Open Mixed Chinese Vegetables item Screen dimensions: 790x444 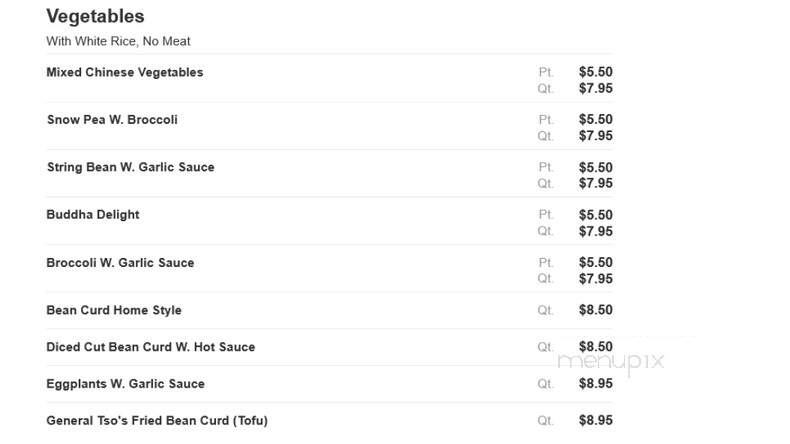tap(125, 73)
